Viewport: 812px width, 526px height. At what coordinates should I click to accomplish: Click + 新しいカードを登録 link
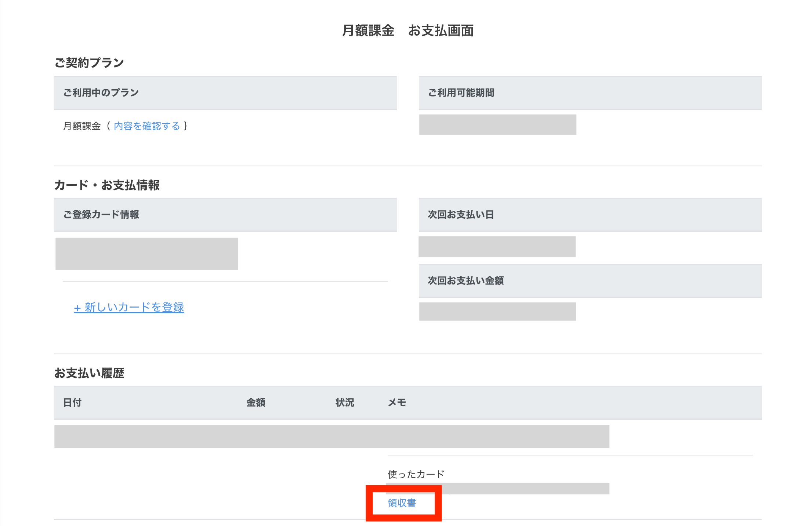point(129,307)
